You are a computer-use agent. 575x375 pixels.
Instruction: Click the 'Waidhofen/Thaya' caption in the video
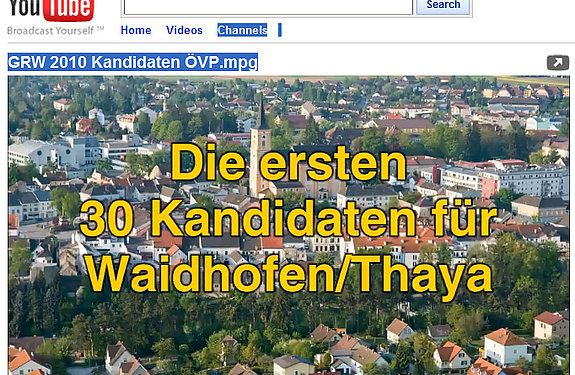click(290, 274)
